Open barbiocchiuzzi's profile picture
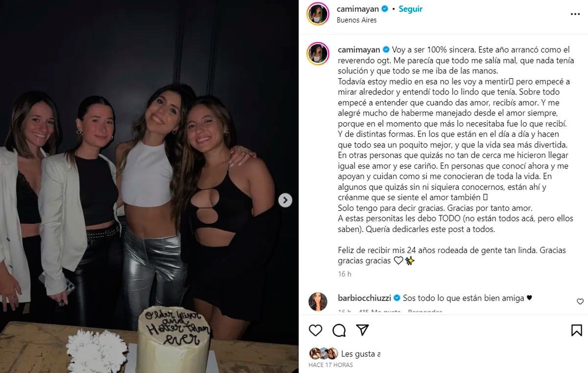Viewport: 588px width, 373px height. point(319,299)
